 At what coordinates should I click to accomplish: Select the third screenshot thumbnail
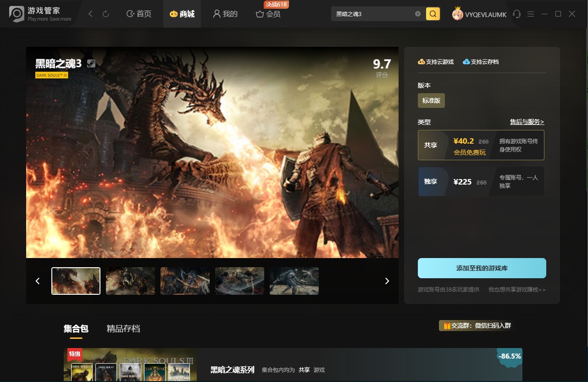point(185,281)
